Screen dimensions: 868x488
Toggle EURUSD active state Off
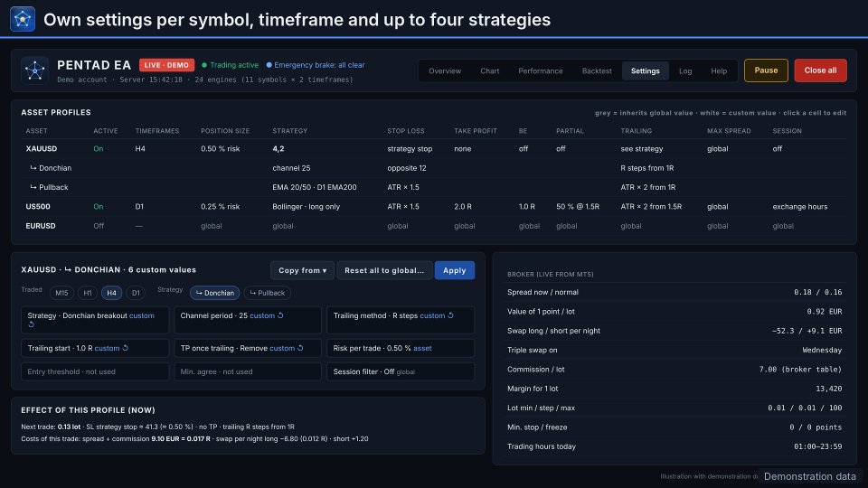coord(99,226)
